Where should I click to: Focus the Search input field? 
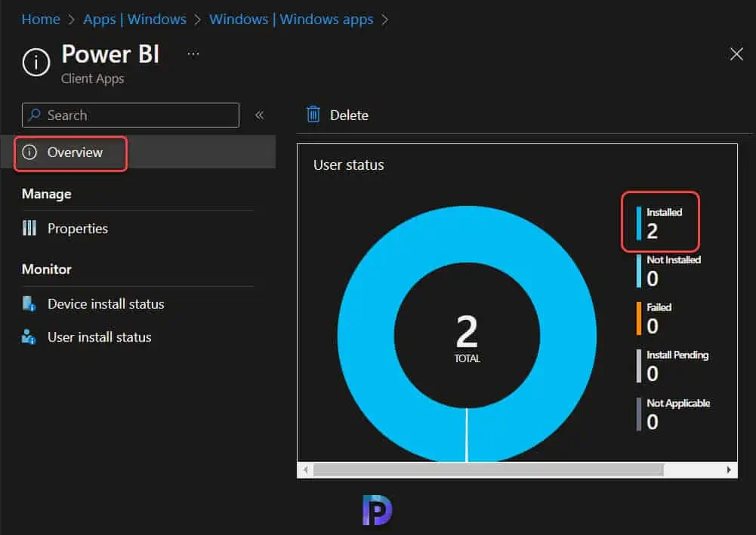(x=131, y=115)
